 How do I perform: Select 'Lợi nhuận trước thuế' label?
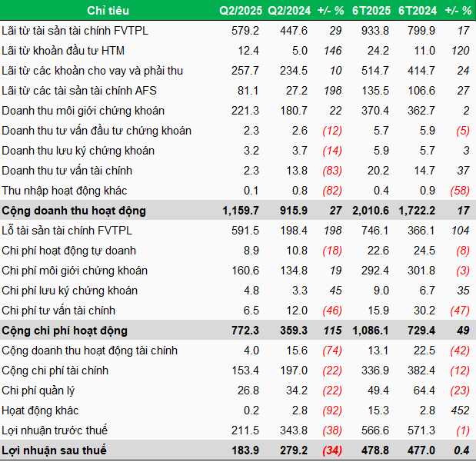[55, 430]
